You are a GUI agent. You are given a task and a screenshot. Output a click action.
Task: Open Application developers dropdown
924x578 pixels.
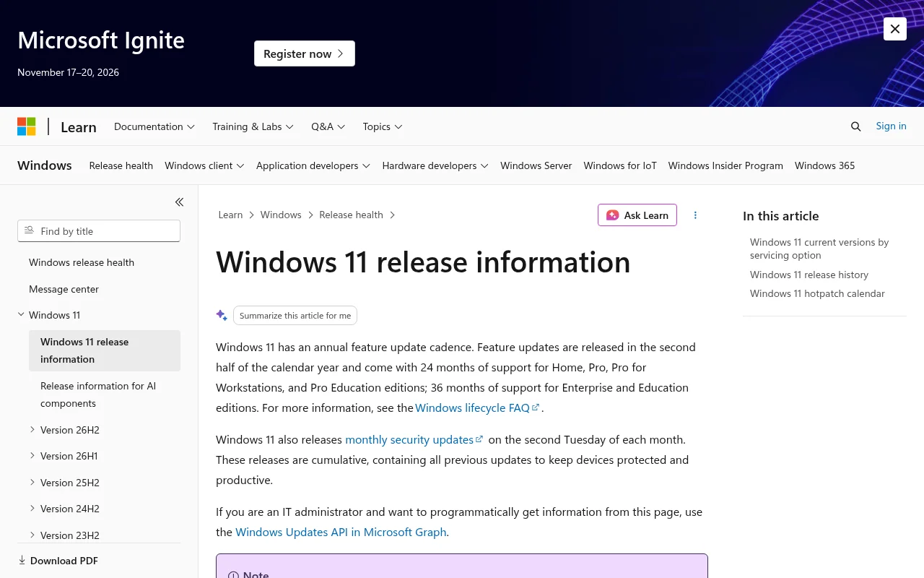click(313, 165)
